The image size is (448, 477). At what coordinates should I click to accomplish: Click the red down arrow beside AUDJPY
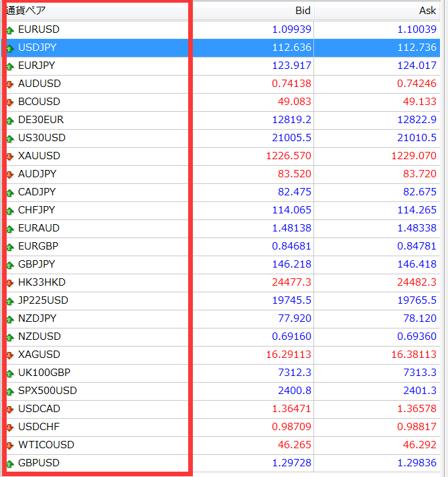pyautogui.click(x=10, y=175)
